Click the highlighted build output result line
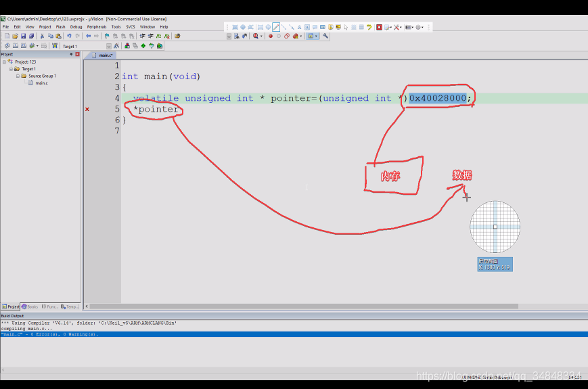Screen dimensions: 588x389 [294, 334]
